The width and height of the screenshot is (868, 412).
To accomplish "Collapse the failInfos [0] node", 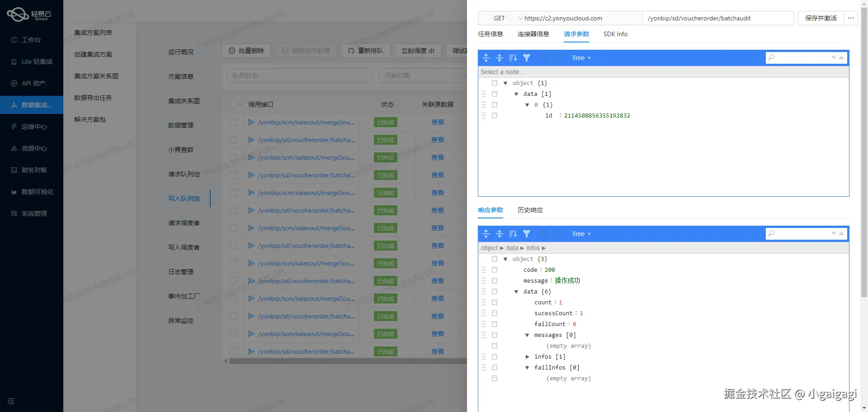I will [x=527, y=368].
